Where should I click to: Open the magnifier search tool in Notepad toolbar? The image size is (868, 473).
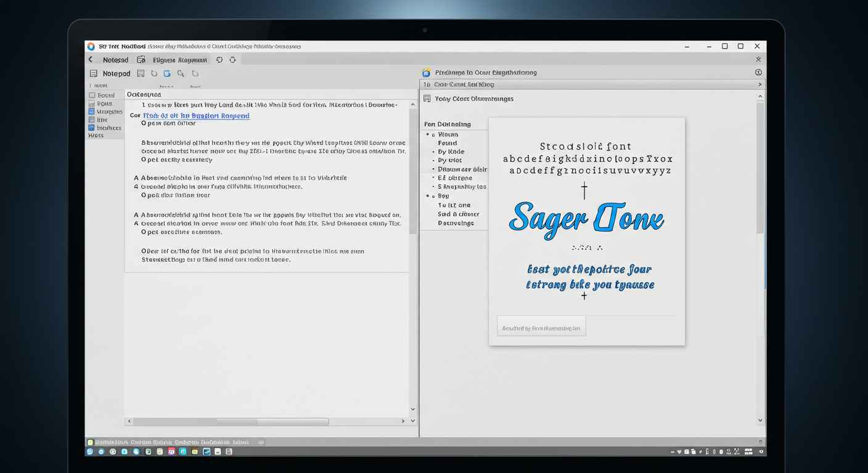point(181,73)
